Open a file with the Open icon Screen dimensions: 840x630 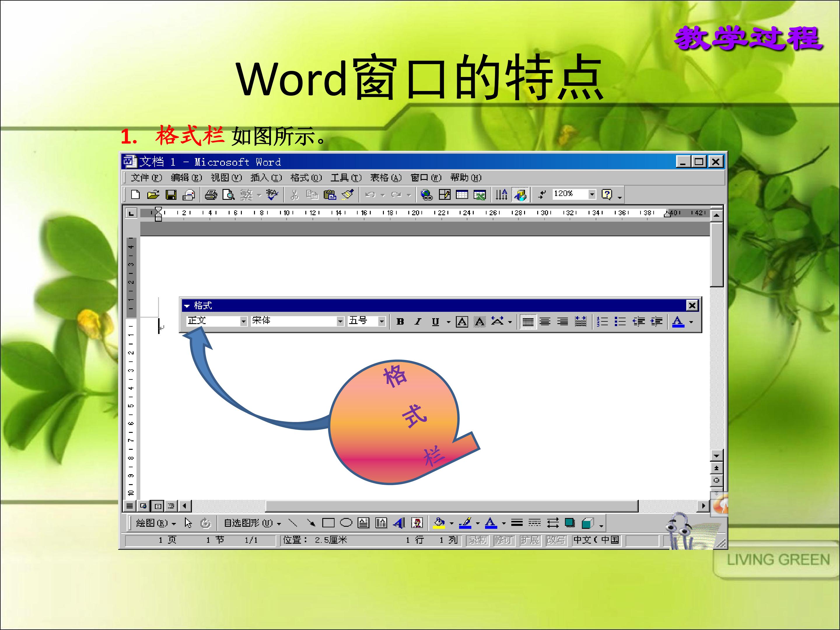(153, 195)
